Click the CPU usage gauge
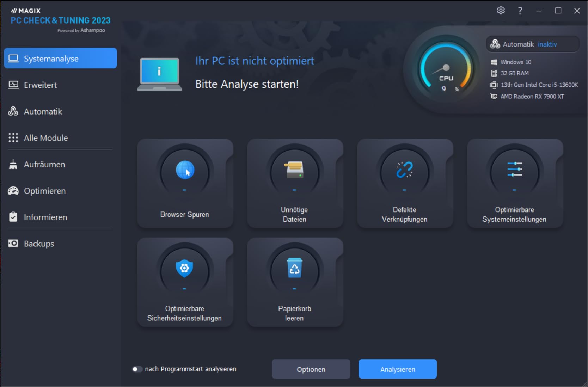Screen dimensions: 588x387 (446, 68)
